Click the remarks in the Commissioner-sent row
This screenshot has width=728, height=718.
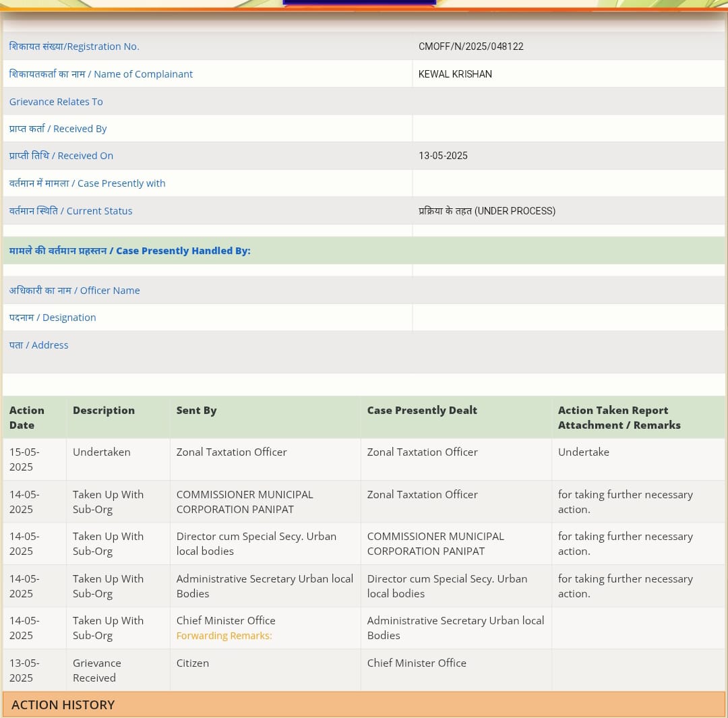tap(626, 502)
